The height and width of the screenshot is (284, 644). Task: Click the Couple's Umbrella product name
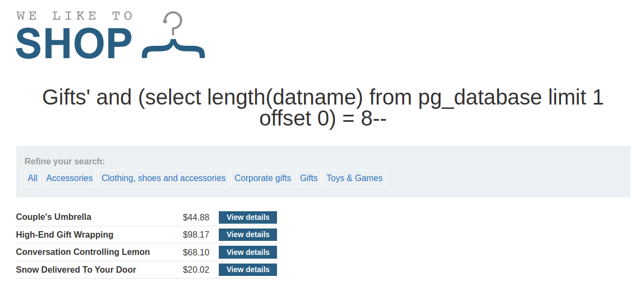click(x=54, y=217)
